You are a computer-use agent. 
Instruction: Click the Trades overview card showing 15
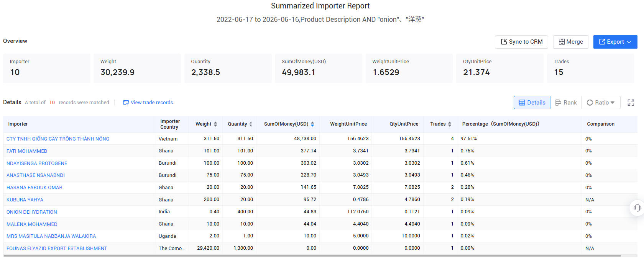click(x=590, y=68)
